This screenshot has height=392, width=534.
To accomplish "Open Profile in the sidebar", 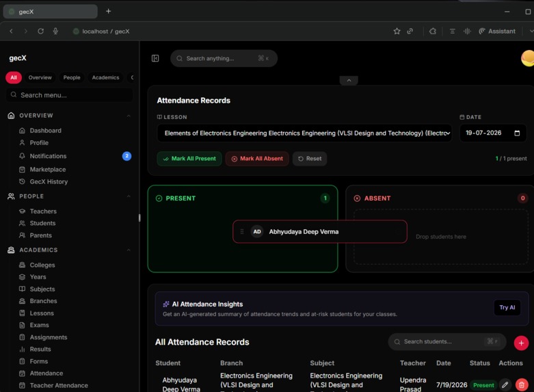I will (39, 143).
